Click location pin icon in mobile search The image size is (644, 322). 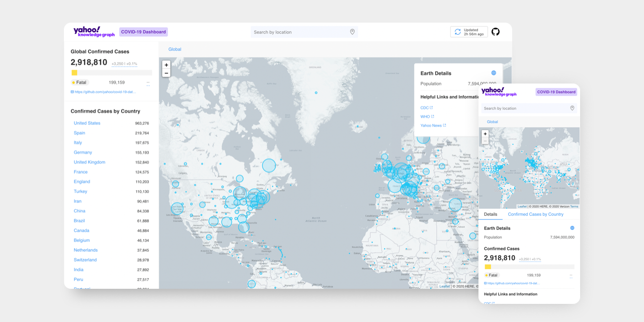(x=572, y=108)
